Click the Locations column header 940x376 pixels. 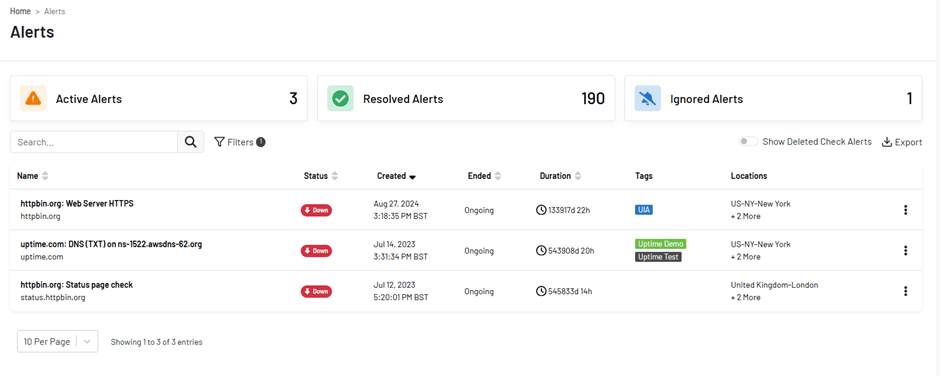(x=749, y=176)
